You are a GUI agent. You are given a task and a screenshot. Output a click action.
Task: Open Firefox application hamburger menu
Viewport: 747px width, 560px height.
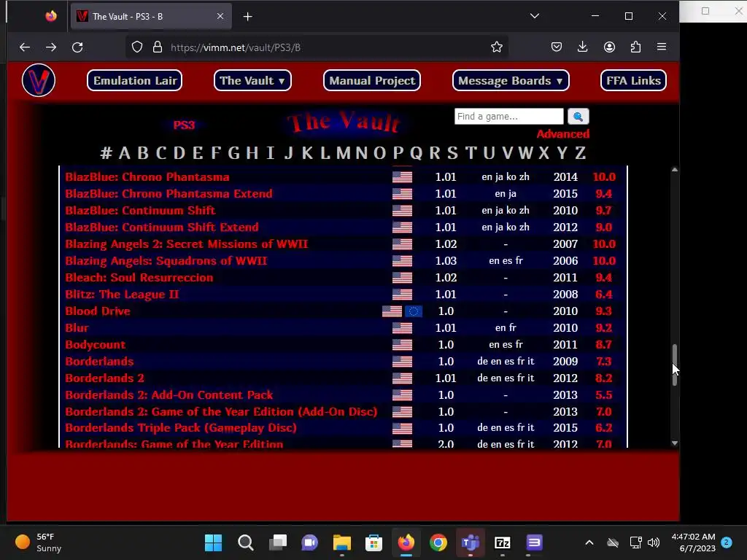(662, 47)
